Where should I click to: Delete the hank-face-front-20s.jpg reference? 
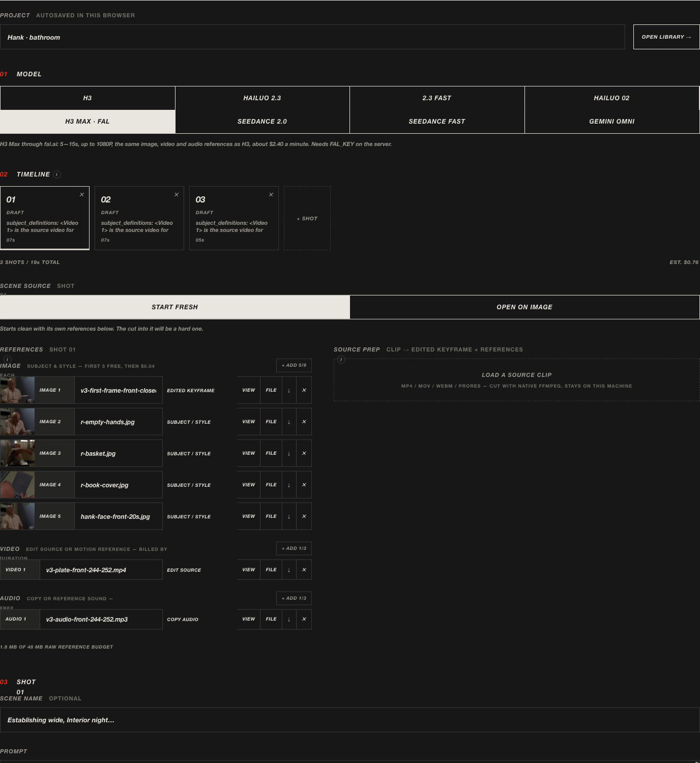[304, 516]
